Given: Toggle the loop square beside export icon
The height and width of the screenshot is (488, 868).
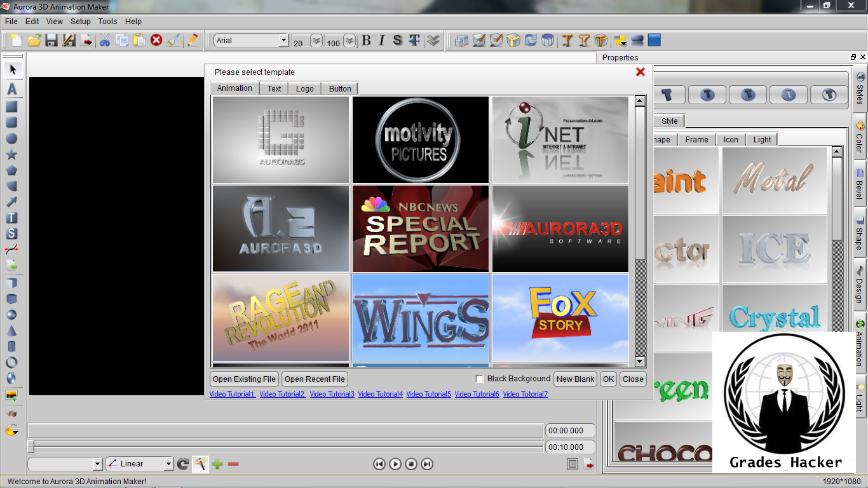Looking at the screenshot, I should [x=573, y=464].
